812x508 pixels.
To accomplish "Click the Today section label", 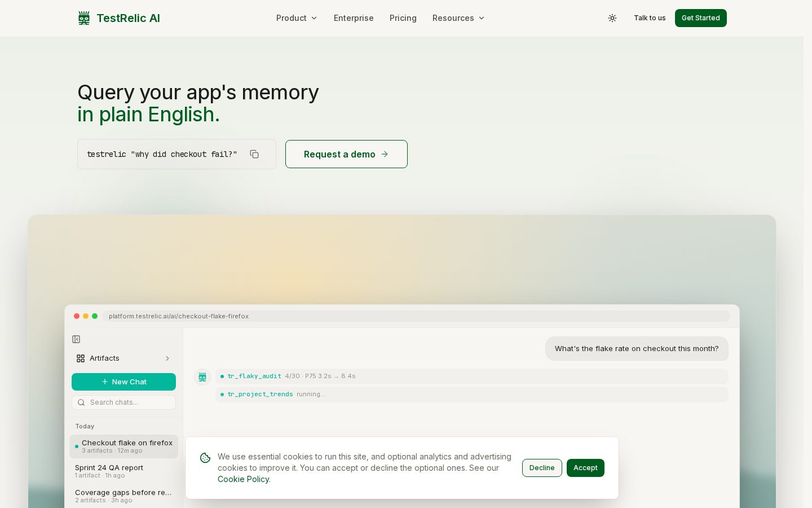I will click(x=85, y=426).
